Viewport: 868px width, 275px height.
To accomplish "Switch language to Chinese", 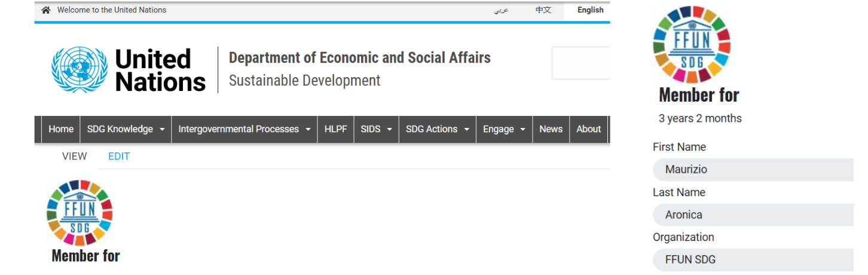I will 543,10.
